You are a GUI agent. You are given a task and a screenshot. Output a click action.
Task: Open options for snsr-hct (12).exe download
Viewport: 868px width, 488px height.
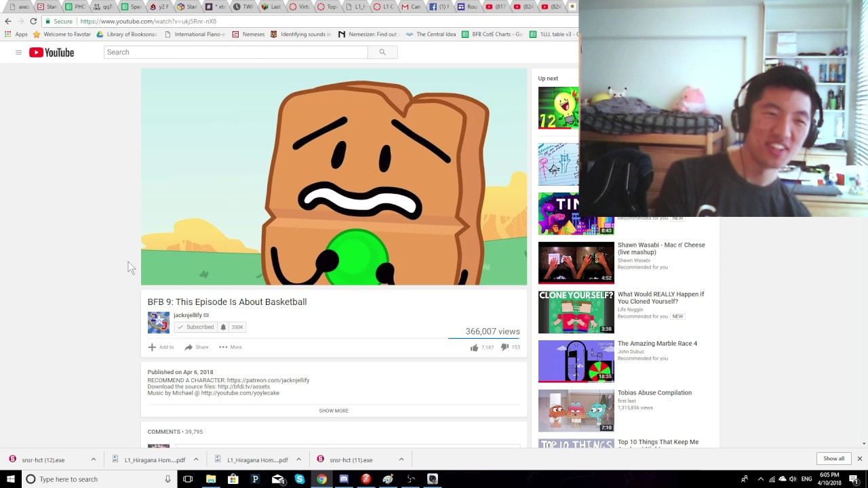point(94,460)
